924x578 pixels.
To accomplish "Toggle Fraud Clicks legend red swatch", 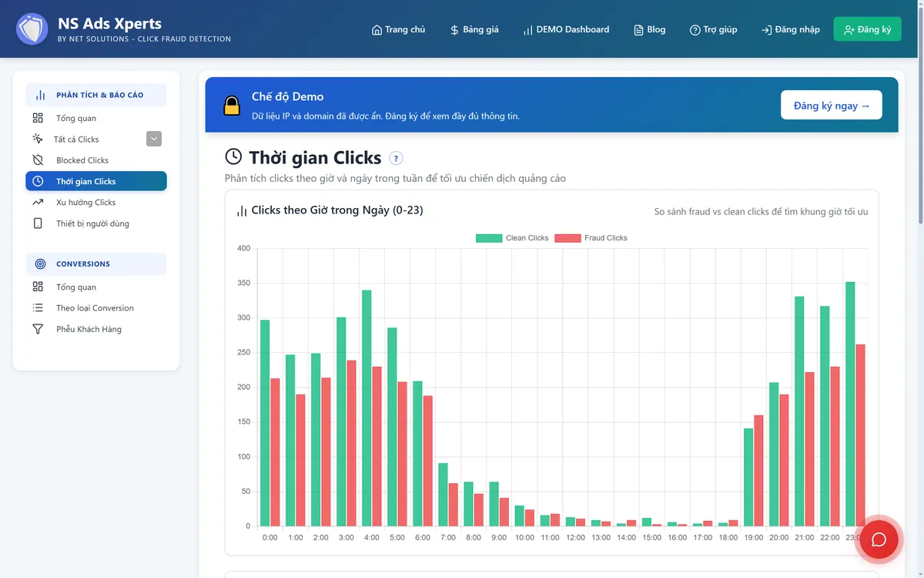I will 567,238.
